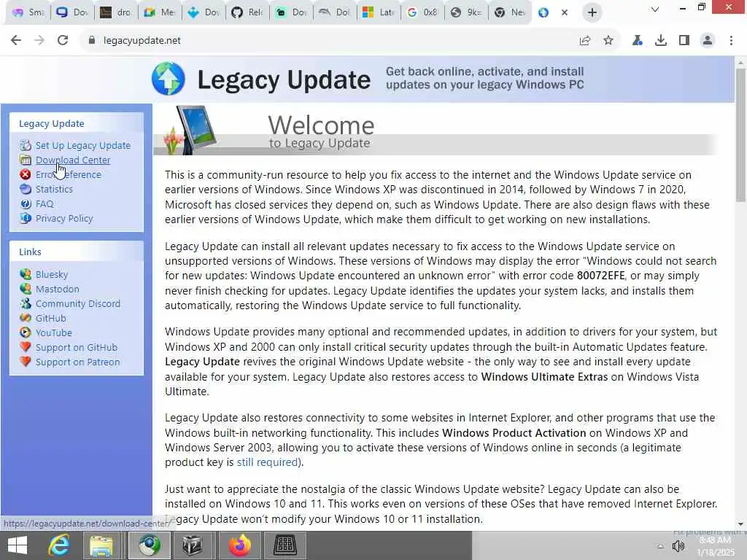Open the keyboard-like taskbar app
The image size is (747, 560).
click(285, 545)
